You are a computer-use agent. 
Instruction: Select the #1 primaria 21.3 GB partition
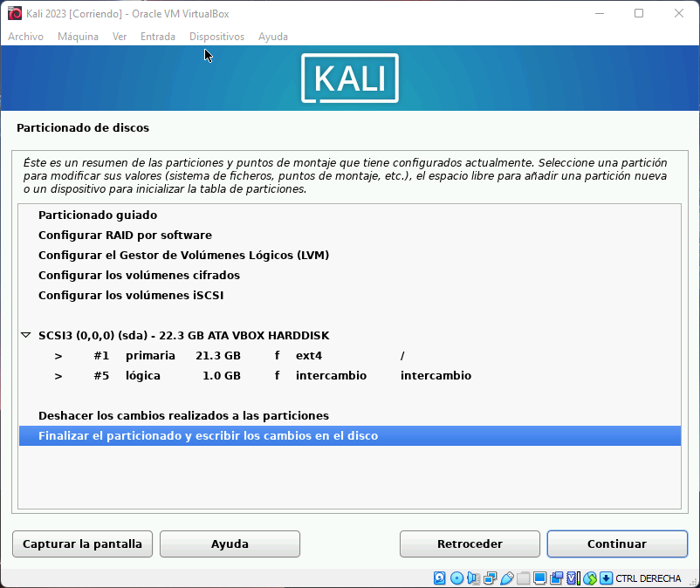coord(350,356)
